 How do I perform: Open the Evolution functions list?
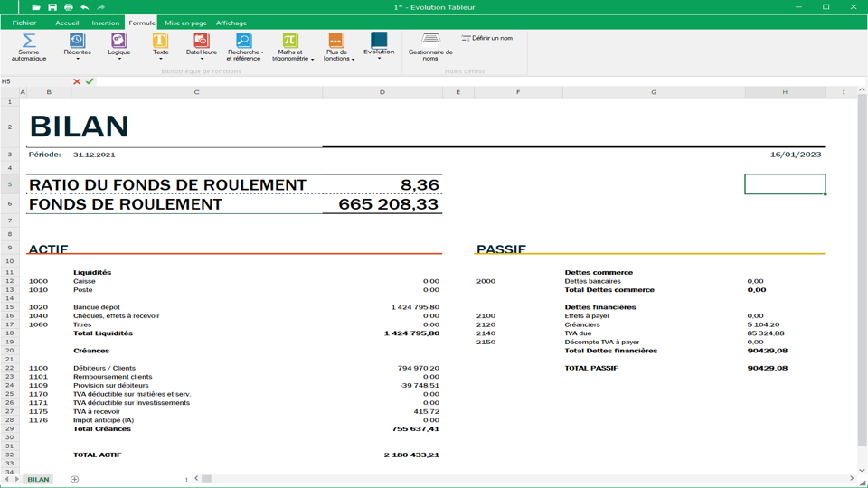coord(379,47)
